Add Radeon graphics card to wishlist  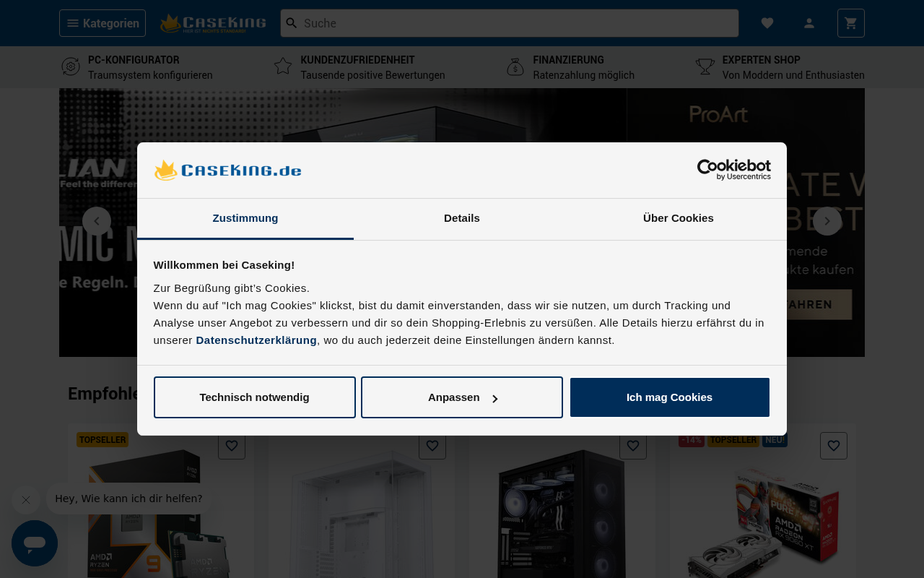coord(834,446)
